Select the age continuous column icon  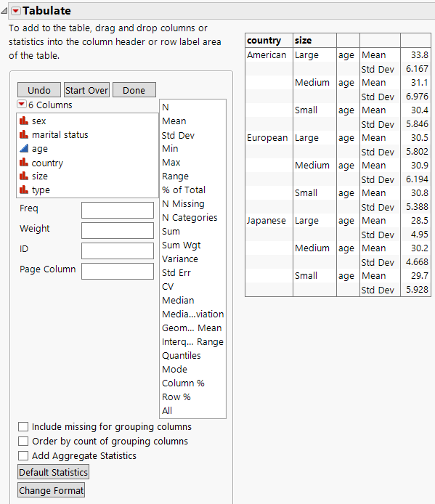pyautogui.click(x=24, y=148)
